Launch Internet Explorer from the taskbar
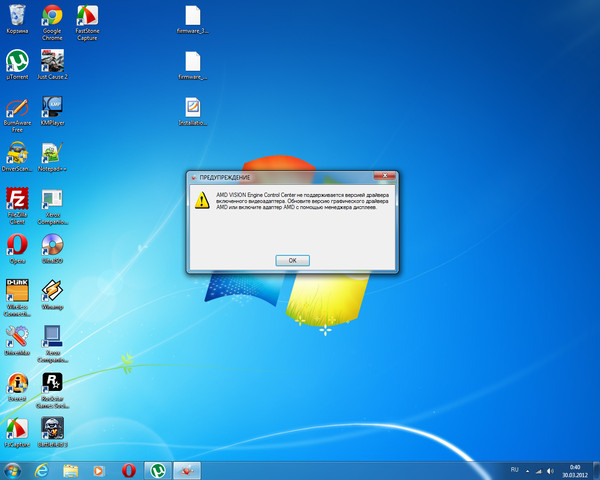 41,471
